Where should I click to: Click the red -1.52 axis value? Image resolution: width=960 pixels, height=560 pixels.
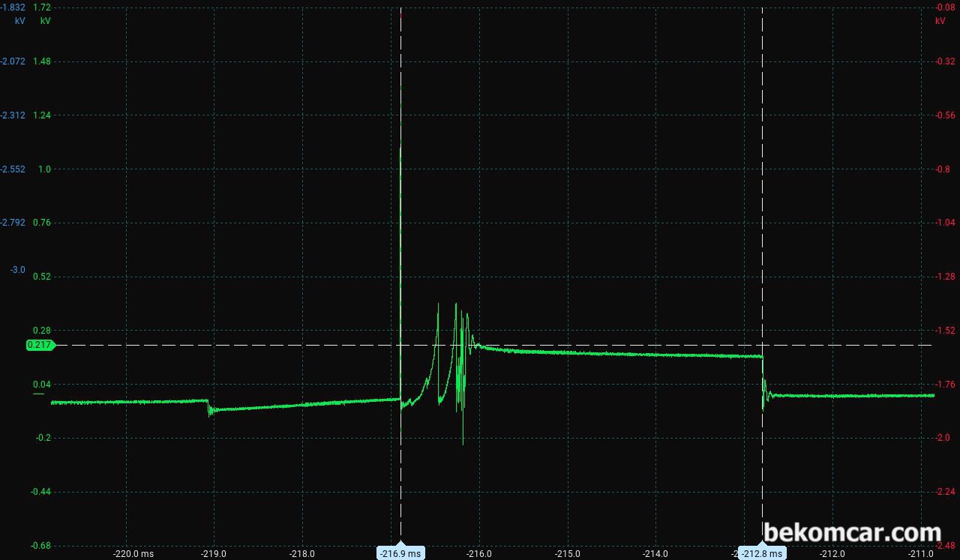point(945,331)
